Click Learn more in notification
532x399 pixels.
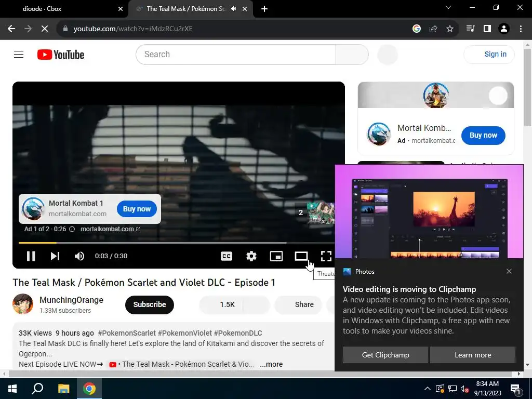coord(473,355)
